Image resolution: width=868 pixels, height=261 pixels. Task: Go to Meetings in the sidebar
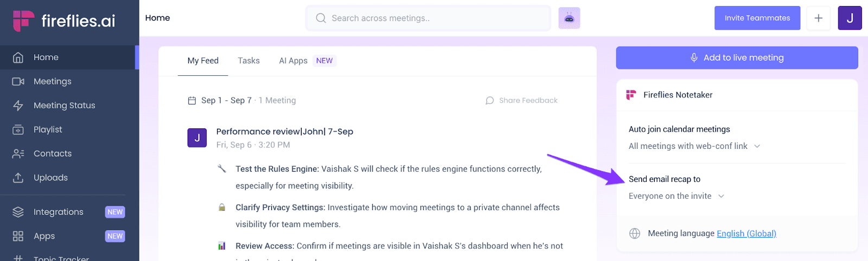pyautogui.click(x=69, y=81)
